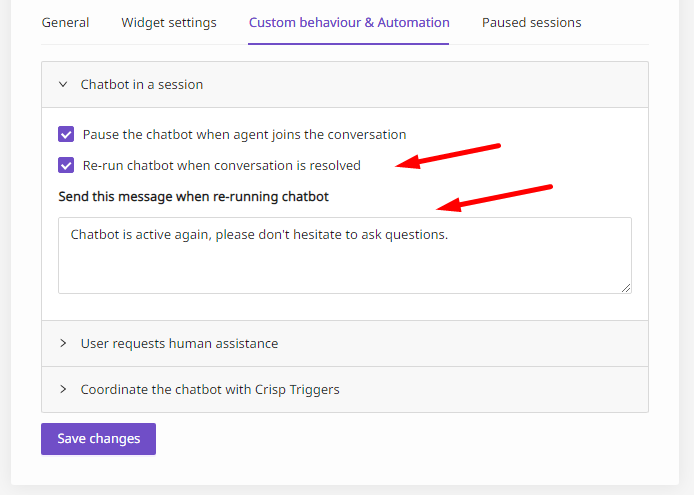Expand the 'User requests human assistance' section
694x495 pixels.
tap(345, 344)
